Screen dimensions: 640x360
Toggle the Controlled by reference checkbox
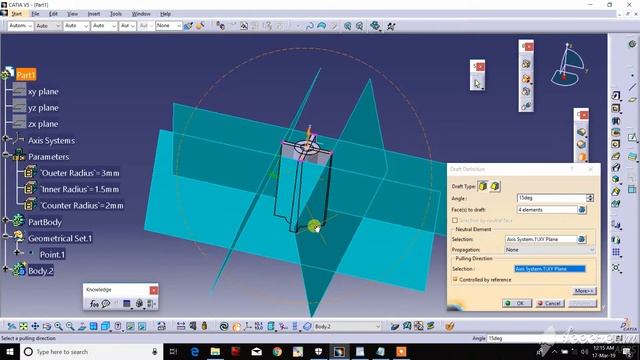coord(455,280)
